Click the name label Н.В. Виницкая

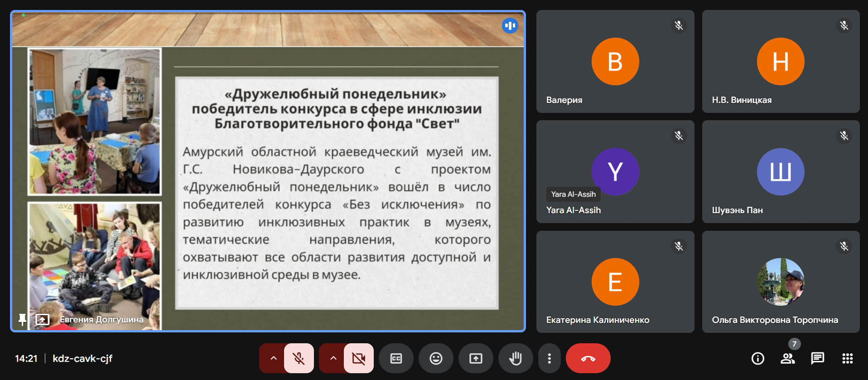742,100
